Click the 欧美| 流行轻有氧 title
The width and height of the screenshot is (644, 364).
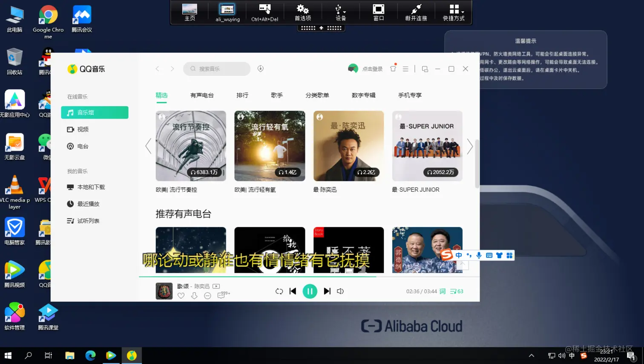point(255,190)
